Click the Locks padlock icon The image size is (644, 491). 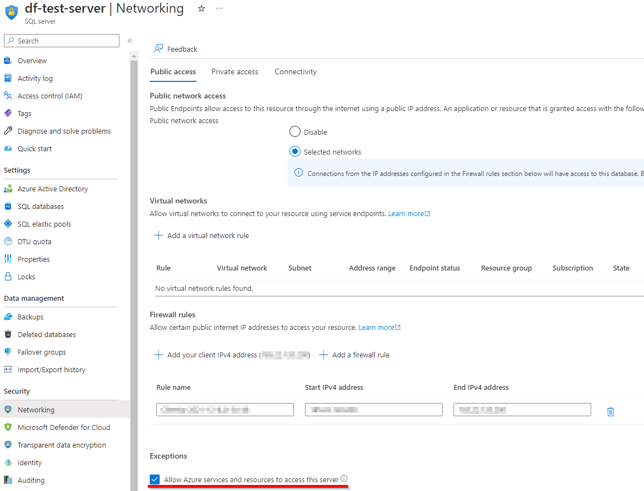(x=8, y=277)
